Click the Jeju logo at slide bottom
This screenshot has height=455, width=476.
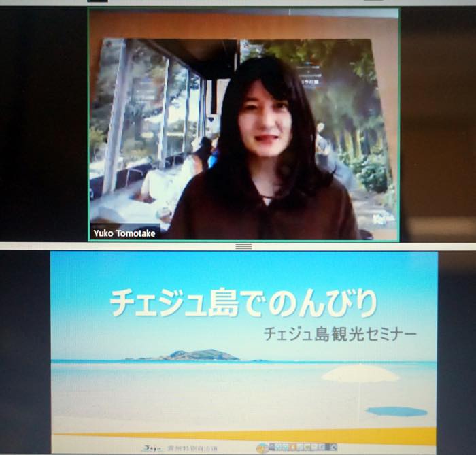tap(152, 449)
